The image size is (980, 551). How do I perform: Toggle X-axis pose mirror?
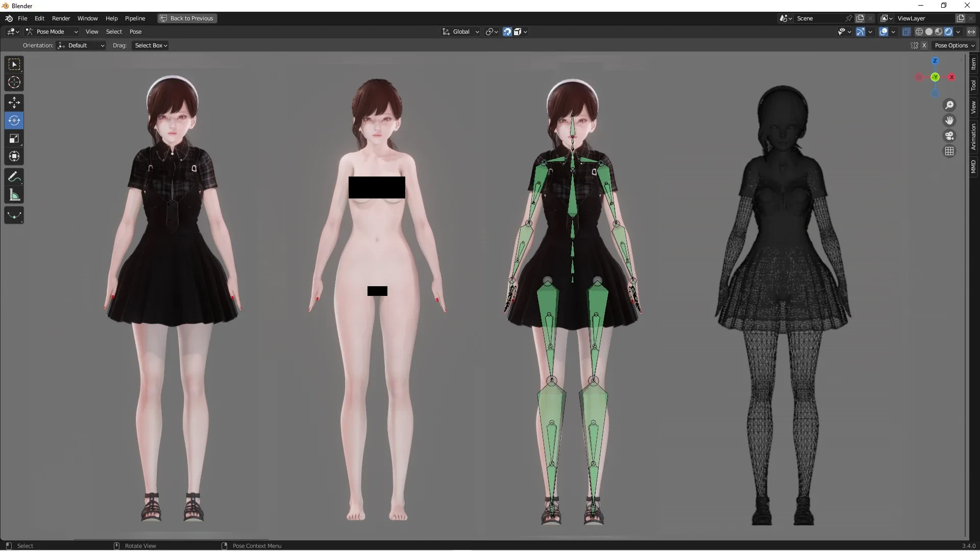(924, 45)
